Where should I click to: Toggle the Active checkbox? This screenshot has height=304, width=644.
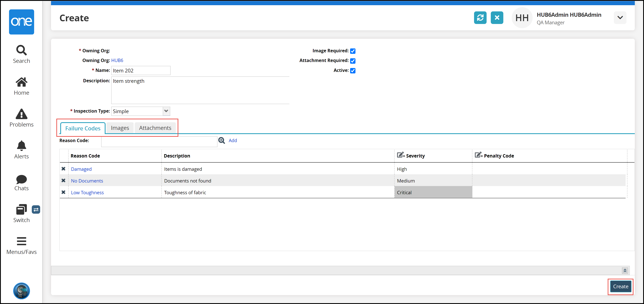click(353, 71)
